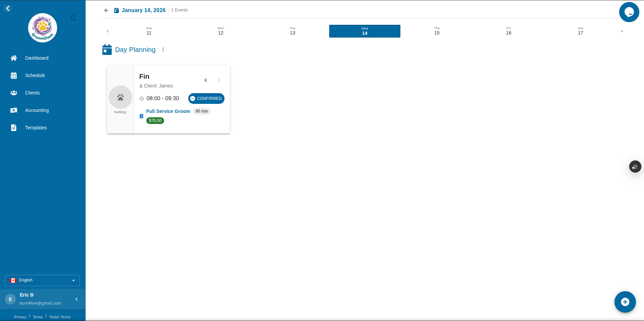Open the kebab menu on Fin's appointment card

point(219,80)
